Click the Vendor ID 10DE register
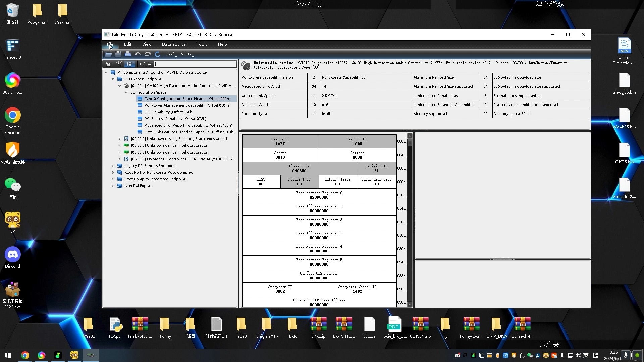Viewport: 644px width, 362px height. pyautogui.click(x=357, y=141)
